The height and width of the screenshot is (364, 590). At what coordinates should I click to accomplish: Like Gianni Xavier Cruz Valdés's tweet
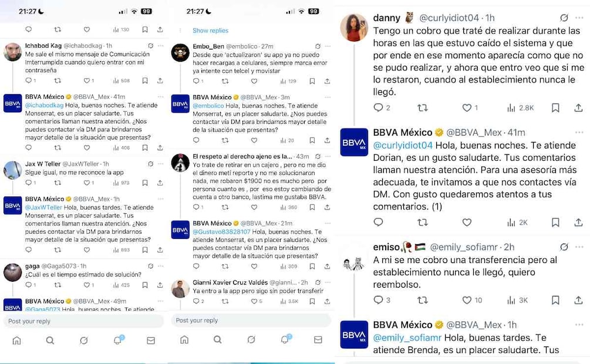pyautogui.click(x=254, y=301)
